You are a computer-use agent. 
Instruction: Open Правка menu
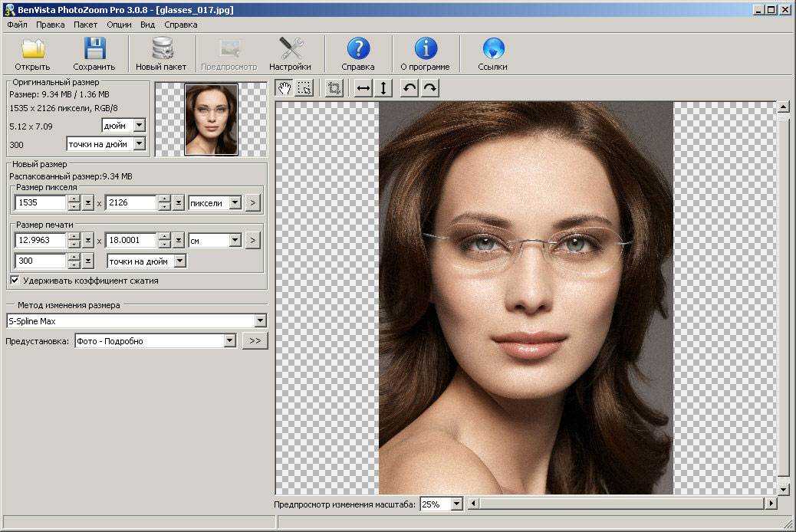(51, 25)
